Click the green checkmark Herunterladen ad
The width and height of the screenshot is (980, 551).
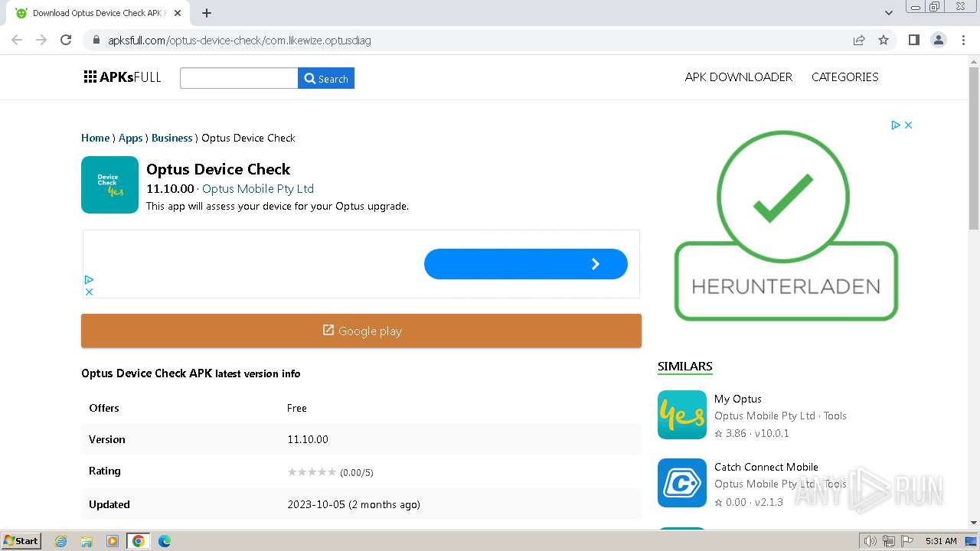786,226
